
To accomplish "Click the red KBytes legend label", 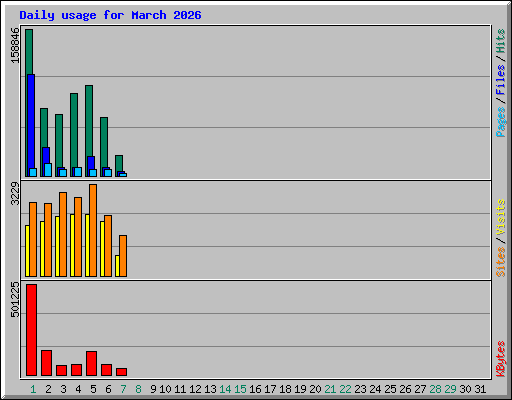I will tap(501, 359).
